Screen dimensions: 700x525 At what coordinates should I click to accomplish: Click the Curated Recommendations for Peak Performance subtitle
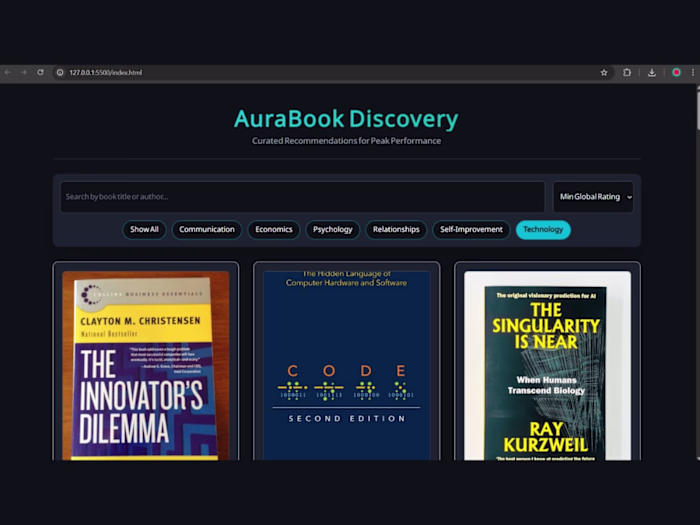tap(346, 141)
